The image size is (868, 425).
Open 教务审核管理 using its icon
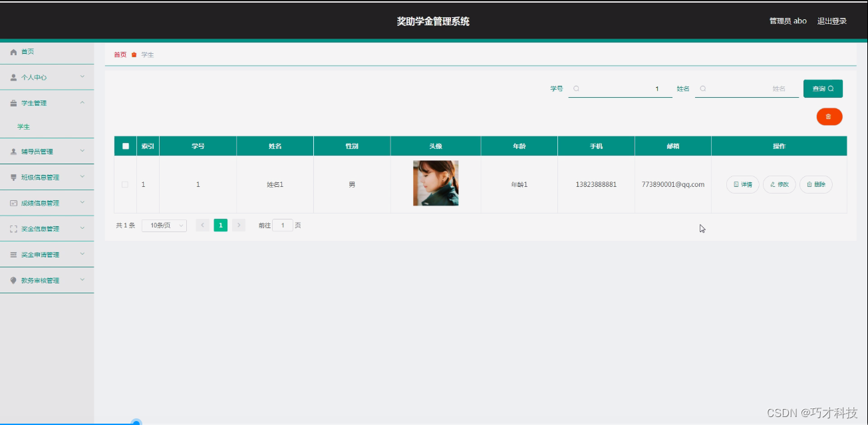tap(13, 280)
